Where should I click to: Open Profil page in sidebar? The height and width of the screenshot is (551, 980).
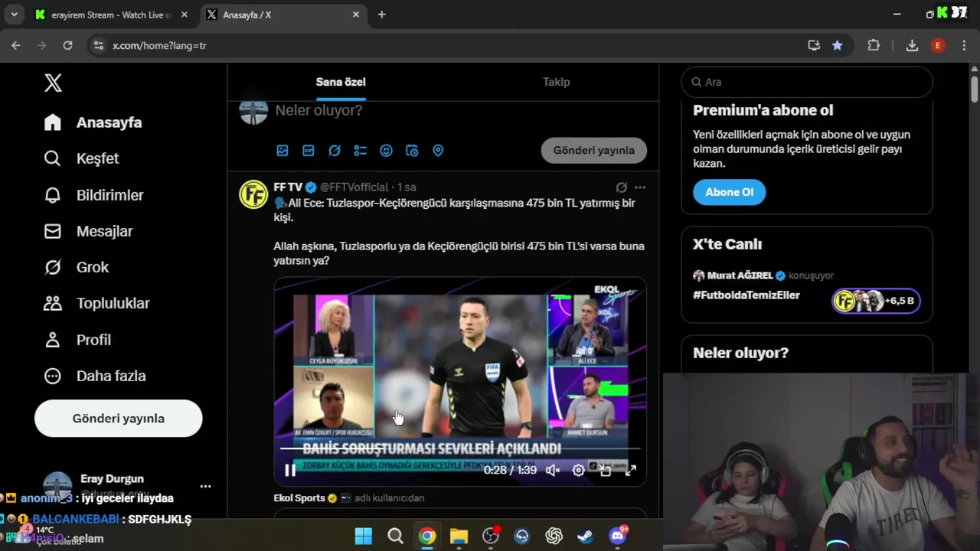click(77, 340)
